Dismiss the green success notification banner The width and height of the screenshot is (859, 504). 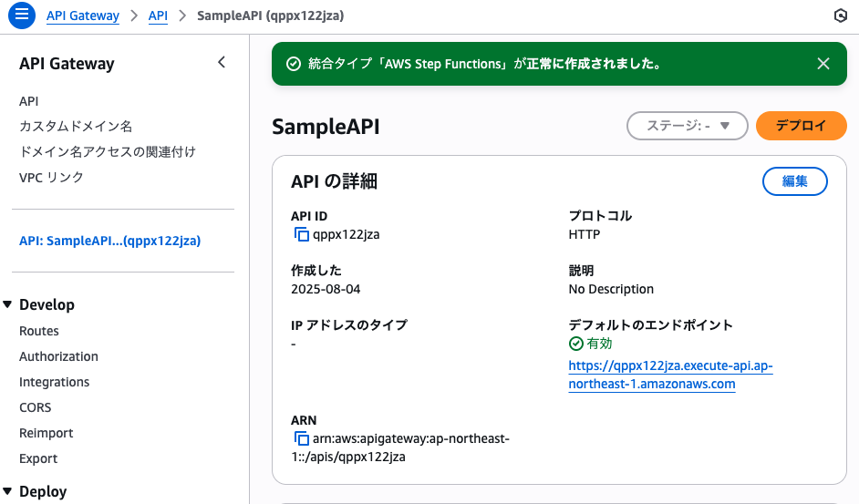pyautogui.click(x=823, y=64)
